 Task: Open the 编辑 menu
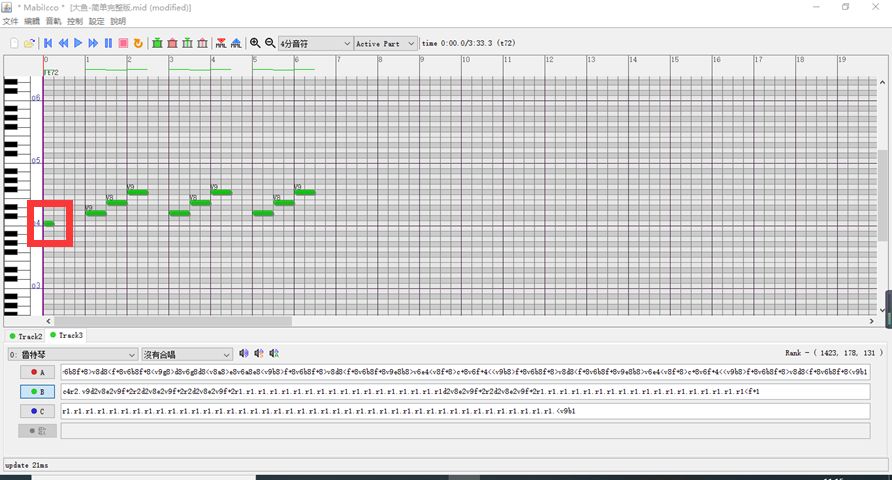pyautogui.click(x=32, y=21)
